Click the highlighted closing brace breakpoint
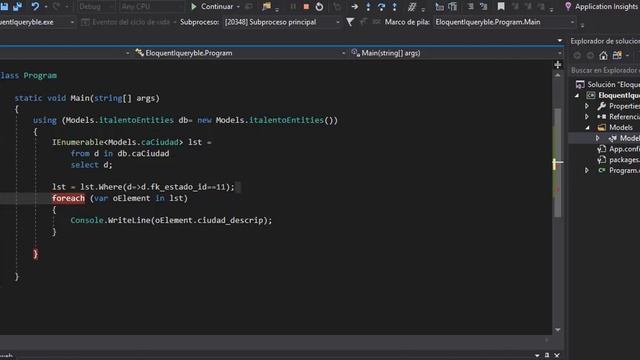The image size is (640, 360). pos(36,254)
